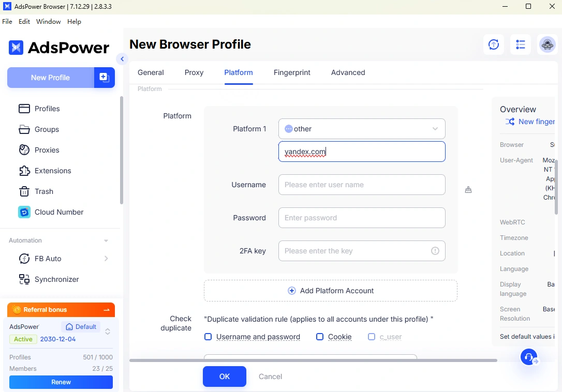Collapse the Automation section

coord(106,240)
